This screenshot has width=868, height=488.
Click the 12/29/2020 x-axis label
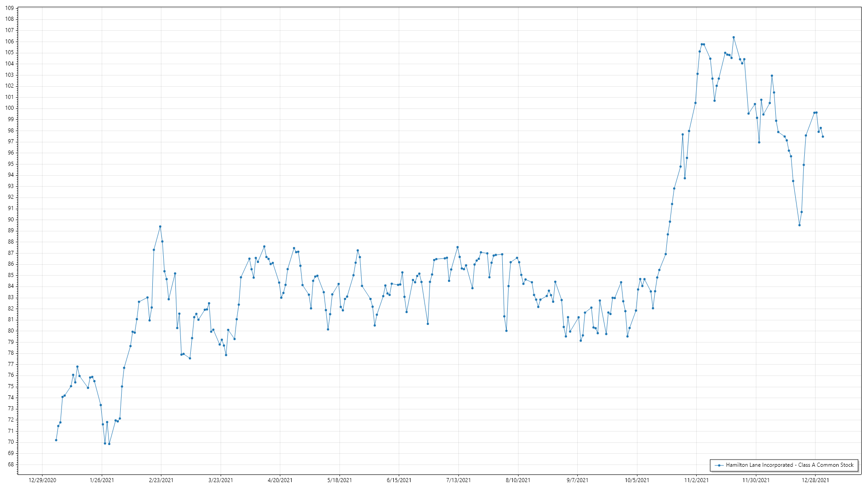point(42,480)
